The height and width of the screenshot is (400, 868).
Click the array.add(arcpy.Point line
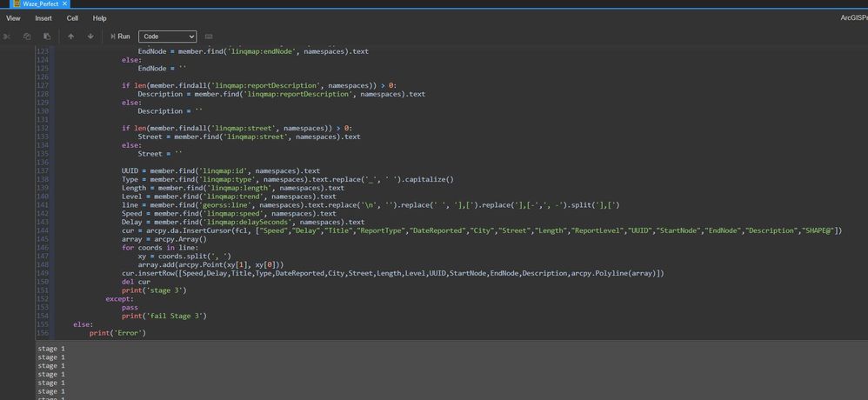tap(210, 265)
